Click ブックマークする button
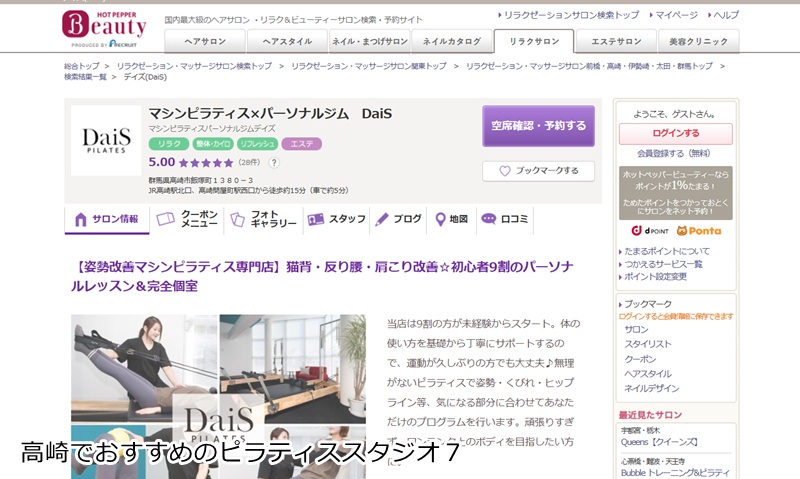This screenshot has height=479, width=800. (538, 171)
